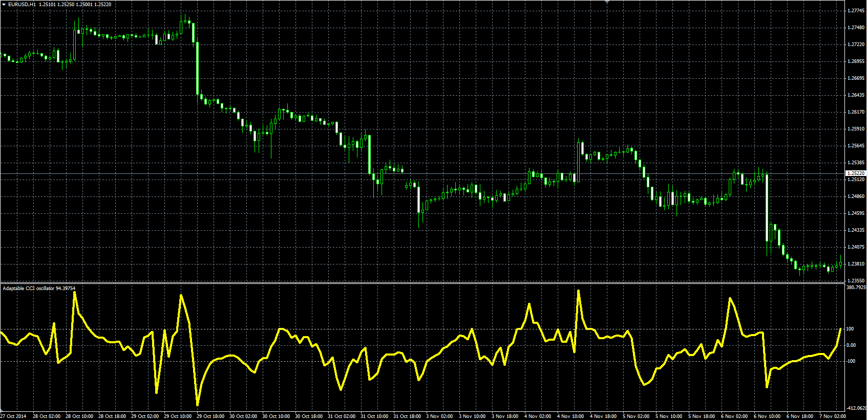Viewport: 868px width, 420px height.
Task: Click the arrow icon beside EURUSD,H1 title
Action: [4, 5]
